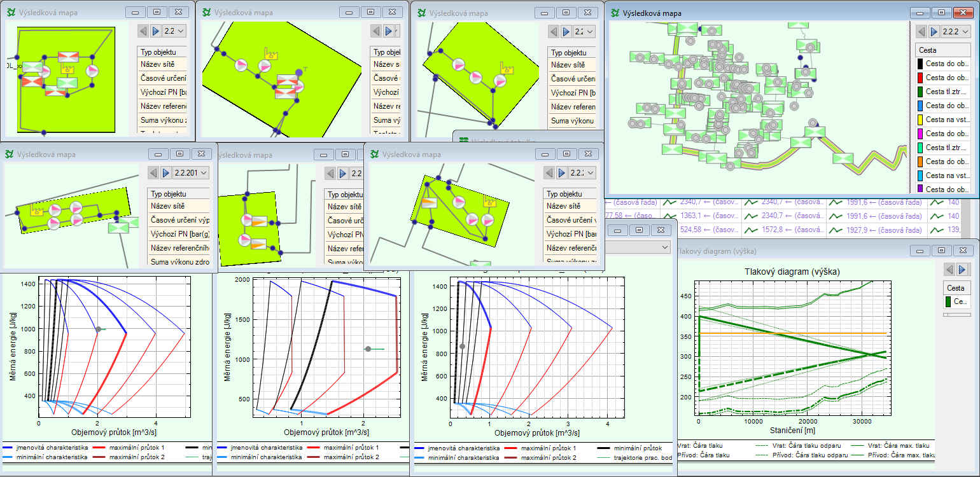Viewport: 980px width, 477px height.
Task: Click 'Tlakový diagram (výška)' chart title
Action: pos(792,272)
